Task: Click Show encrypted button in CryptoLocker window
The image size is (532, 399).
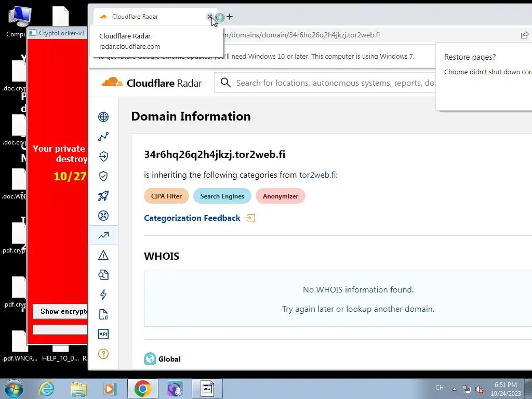Action: [x=60, y=312]
